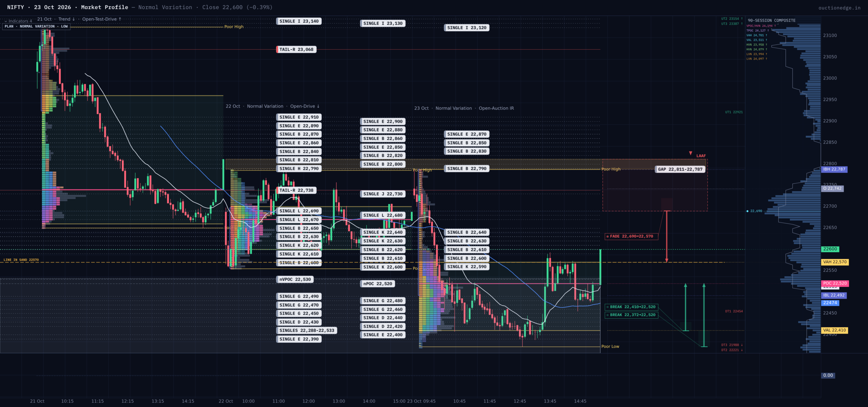Viewport: 868px width, 407px height.
Task: Expand the Indicators 4 chevron
Action: 6,21
